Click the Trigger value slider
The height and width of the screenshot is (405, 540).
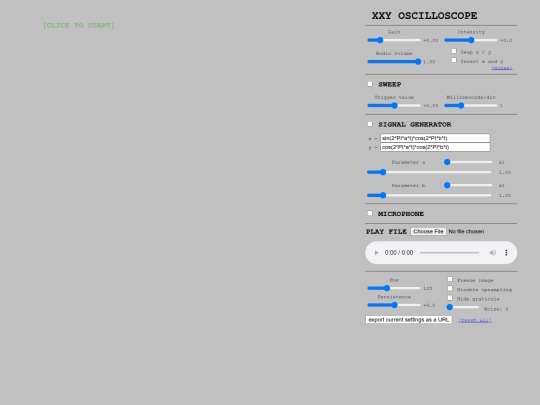pos(394,105)
